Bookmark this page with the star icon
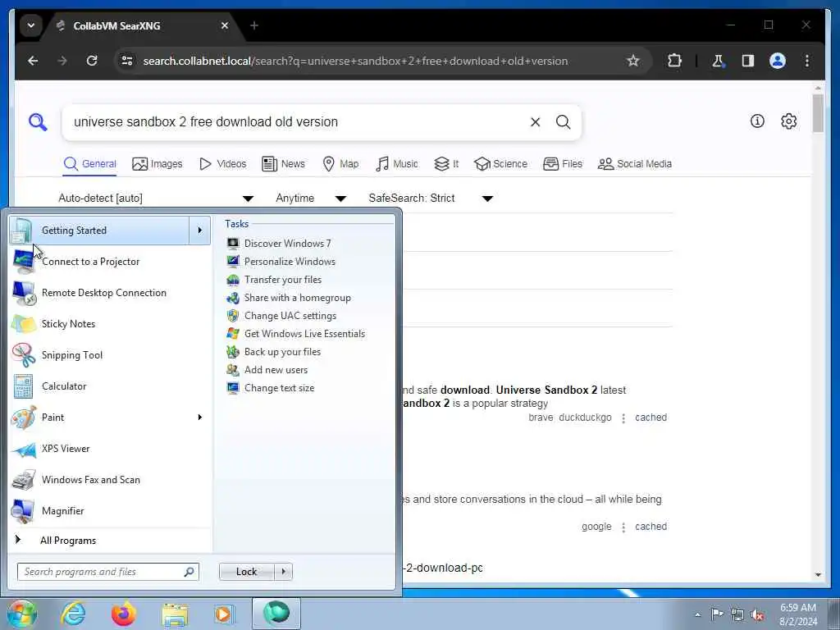The width and height of the screenshot is (840, 630). point(633,61)
